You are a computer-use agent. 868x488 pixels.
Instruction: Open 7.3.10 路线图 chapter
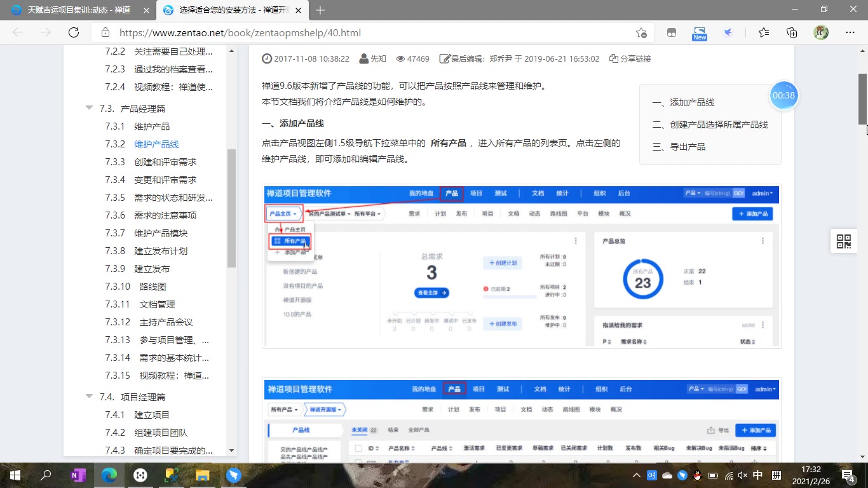135,287
